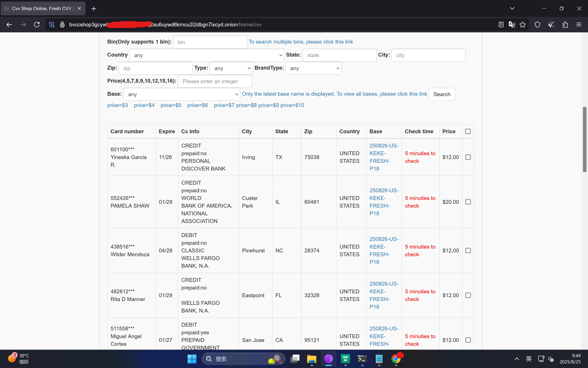
Task: Open the notepad taskbar icon
Action: pyautogui.click(x=379, y=359)
